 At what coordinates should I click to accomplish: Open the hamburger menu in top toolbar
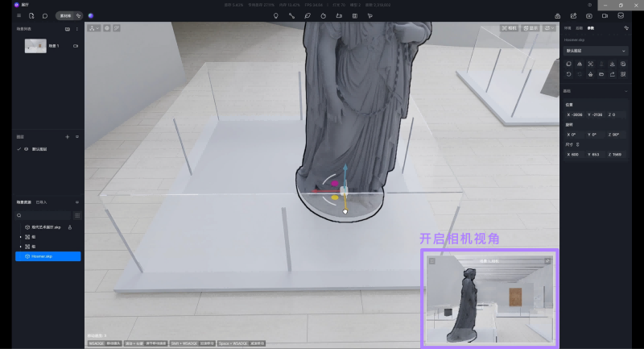click(x=19, y=15)
